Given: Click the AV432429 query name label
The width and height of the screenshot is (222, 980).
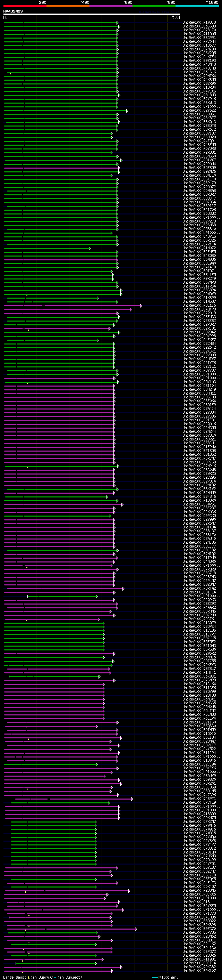Looking at the screenshot, I should (x=13, y=11).
